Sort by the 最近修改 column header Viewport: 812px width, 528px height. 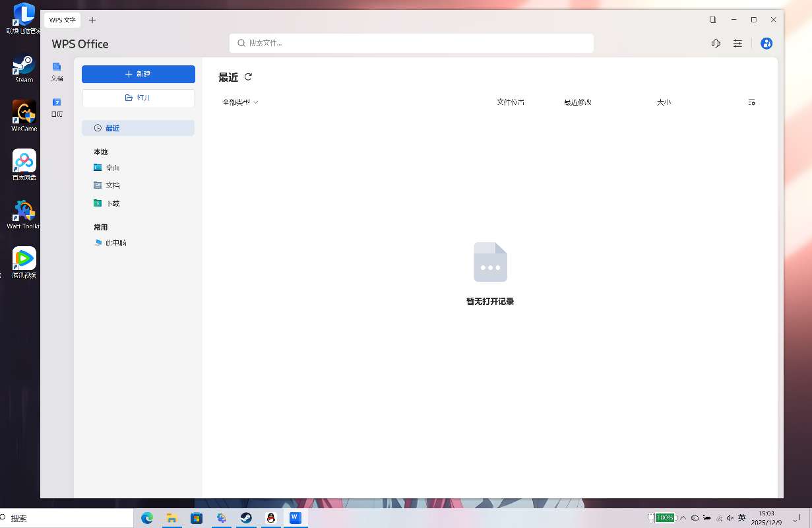click(577, 102)
